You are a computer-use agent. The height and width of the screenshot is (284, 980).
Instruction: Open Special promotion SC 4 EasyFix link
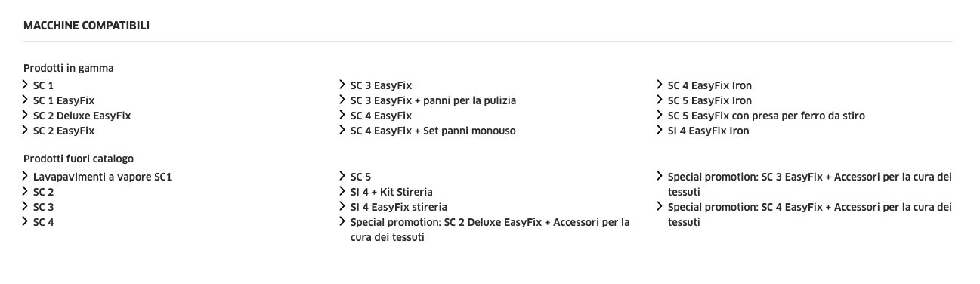[x=810, y=215]
